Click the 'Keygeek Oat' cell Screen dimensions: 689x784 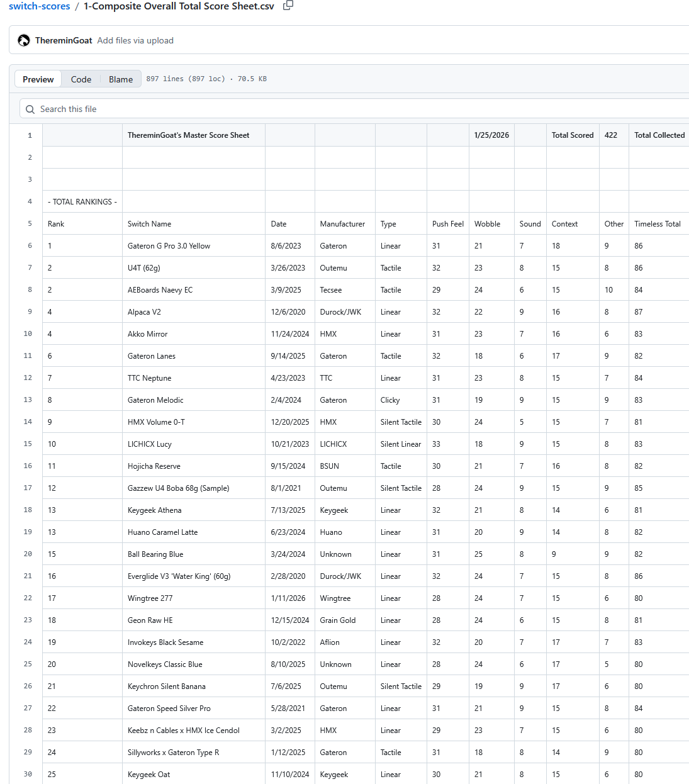click(x=194, y=774)
